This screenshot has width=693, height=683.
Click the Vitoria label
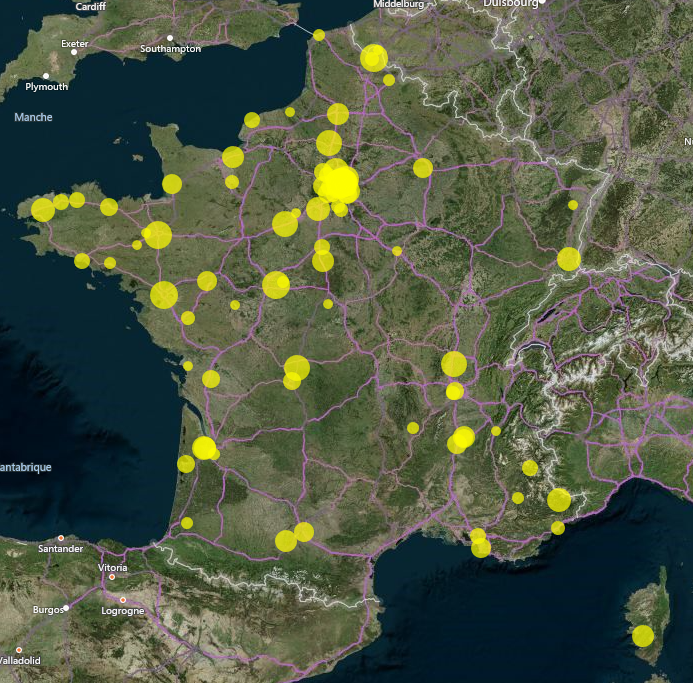[113, 567]
